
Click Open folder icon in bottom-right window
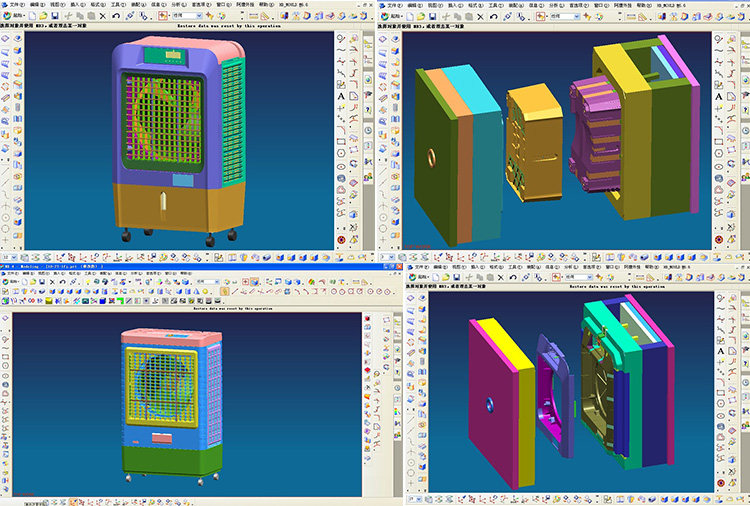click(x=446, y=277)
